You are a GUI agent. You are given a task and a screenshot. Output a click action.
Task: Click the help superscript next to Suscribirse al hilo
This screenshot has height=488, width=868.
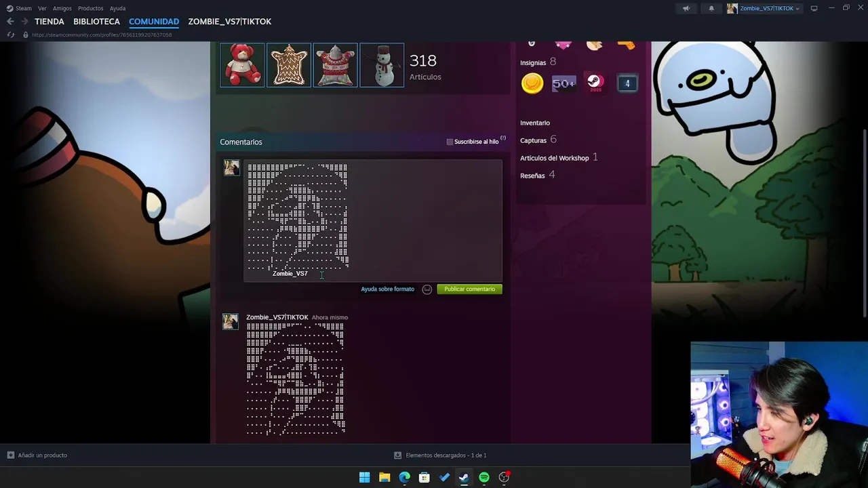coord(503,138)
